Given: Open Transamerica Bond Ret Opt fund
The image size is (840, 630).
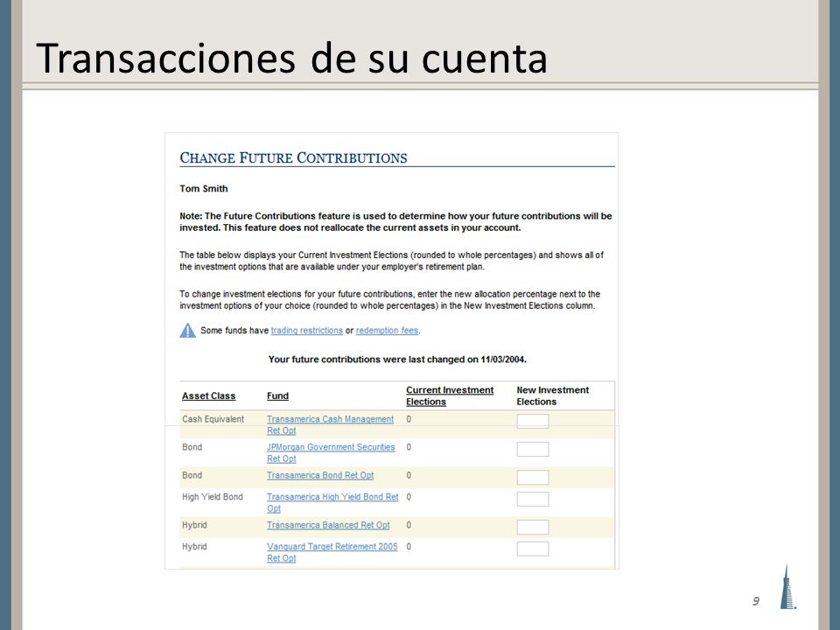Looking at the screenshot, I should click(x=320, y=475).
